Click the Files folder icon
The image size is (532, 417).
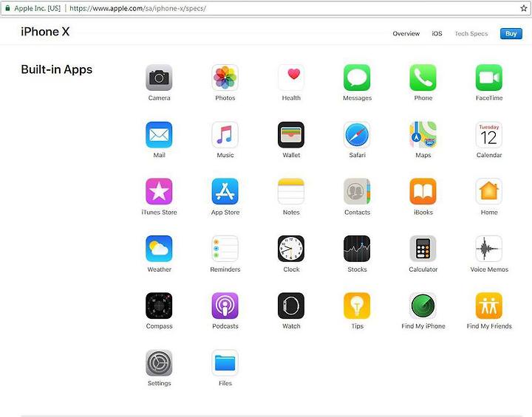tap(225, 363)
